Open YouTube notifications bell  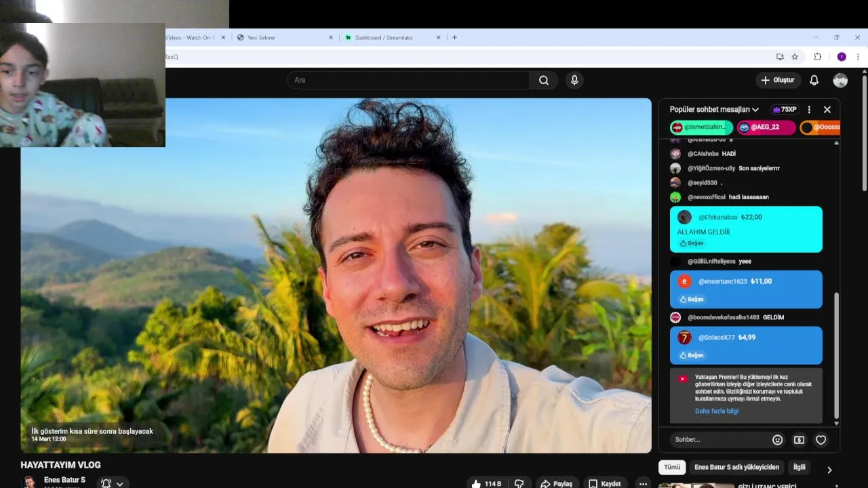pyautogui.click(x=814, y=80)
